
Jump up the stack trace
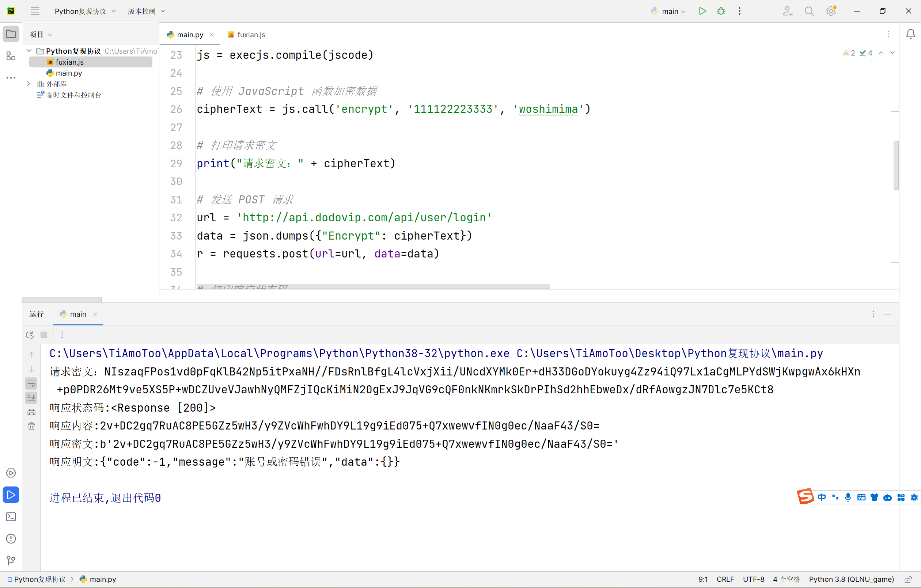31,354
